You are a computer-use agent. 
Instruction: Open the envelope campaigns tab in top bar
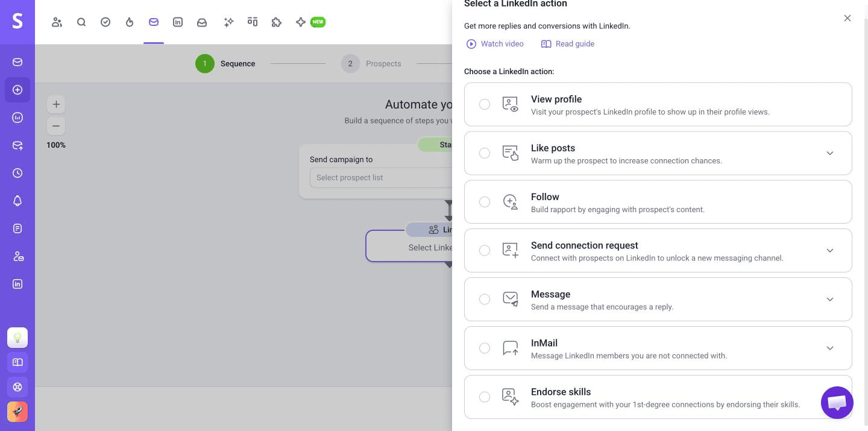pos(154,22)
